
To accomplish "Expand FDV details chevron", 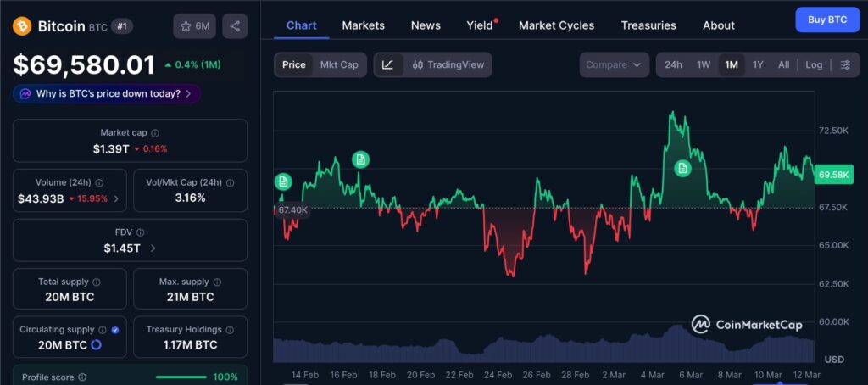I will pyautogui.click(x=153, y=248).
